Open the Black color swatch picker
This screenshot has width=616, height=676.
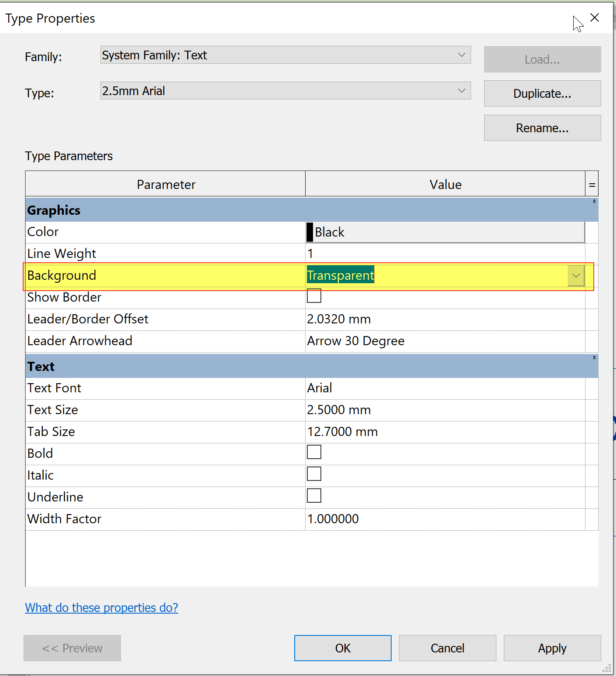445,232
